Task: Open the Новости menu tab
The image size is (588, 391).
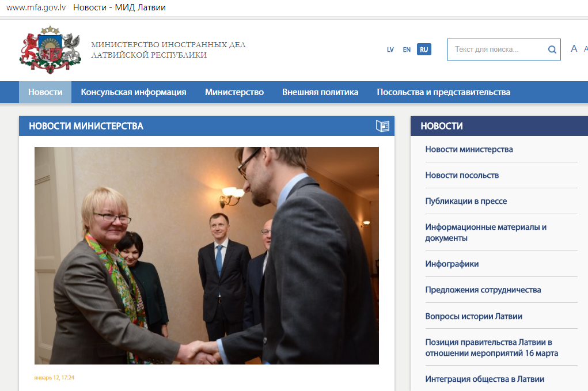Action: click(45, 92)
